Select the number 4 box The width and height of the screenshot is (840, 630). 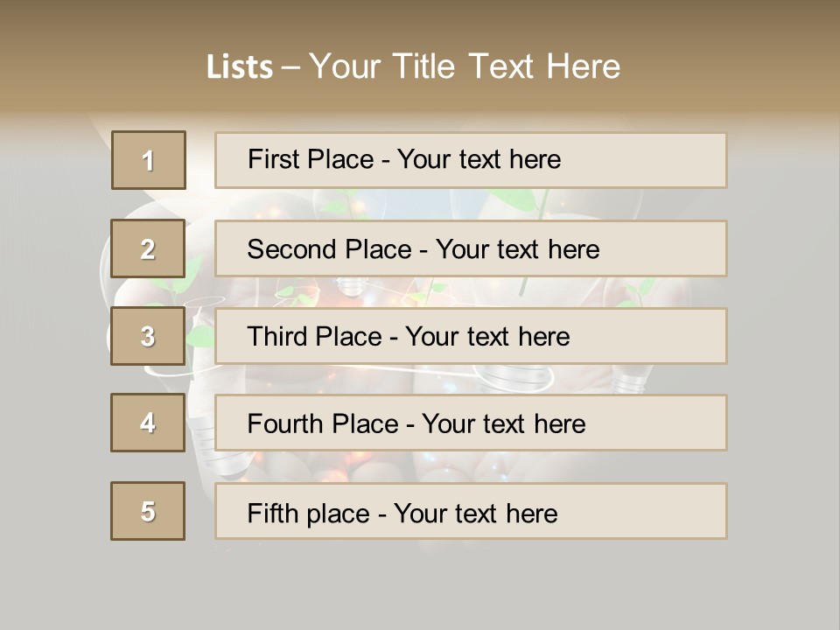149,423
